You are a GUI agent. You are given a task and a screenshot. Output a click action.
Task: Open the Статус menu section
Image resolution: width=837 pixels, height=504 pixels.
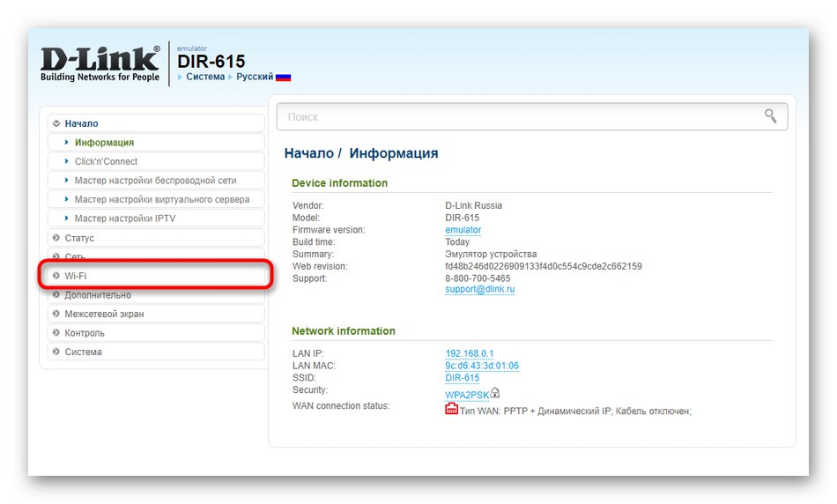pos(156,238)
